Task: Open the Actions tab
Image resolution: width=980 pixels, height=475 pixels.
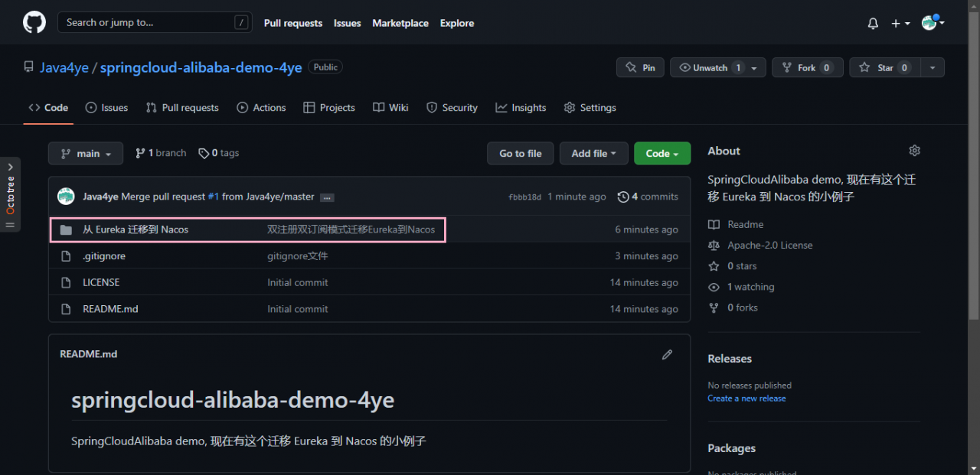Action: click(x=261, y=108)
